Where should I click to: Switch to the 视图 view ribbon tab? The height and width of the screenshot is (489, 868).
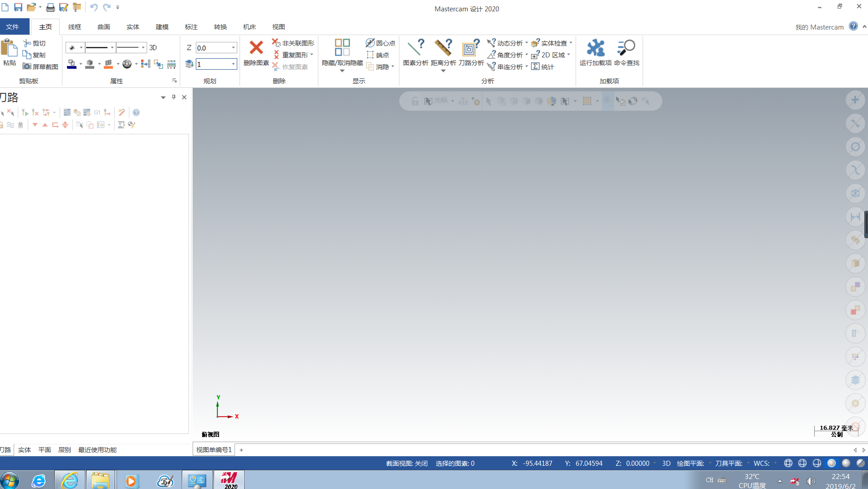click(279, 27)
